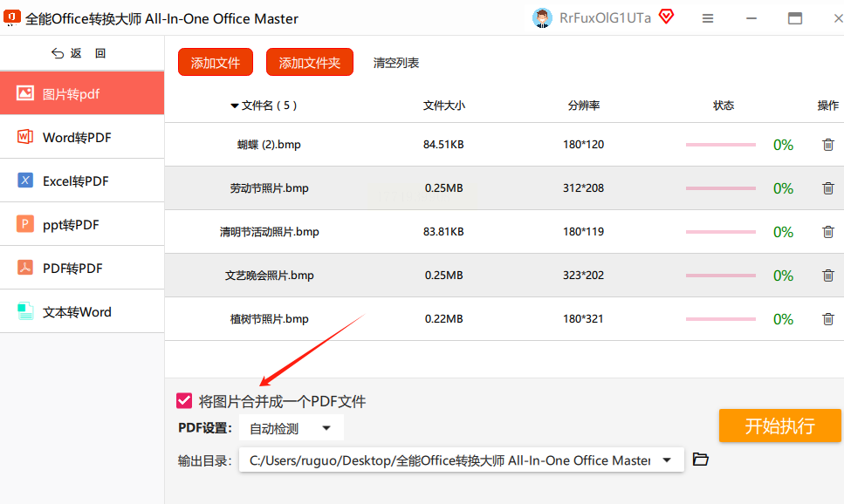Click the 开始执行 button

point(780,426)
